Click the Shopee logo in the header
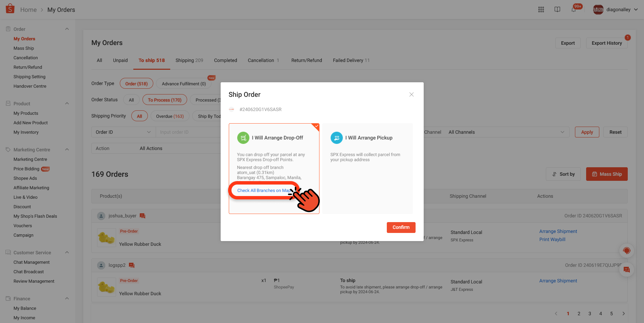Viewport: 644px width, 323px height. [10, 8]
